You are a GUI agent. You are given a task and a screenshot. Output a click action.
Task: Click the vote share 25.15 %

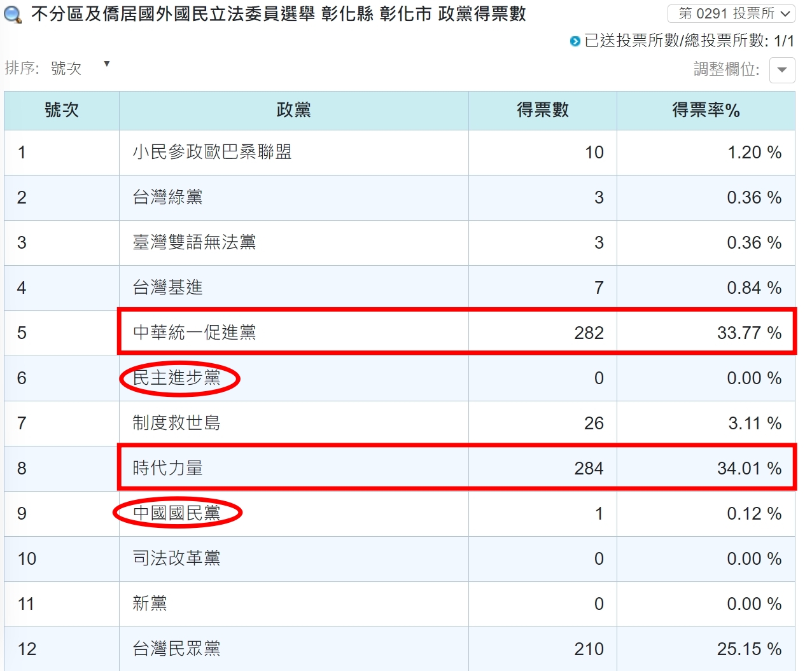pos(749,649)
